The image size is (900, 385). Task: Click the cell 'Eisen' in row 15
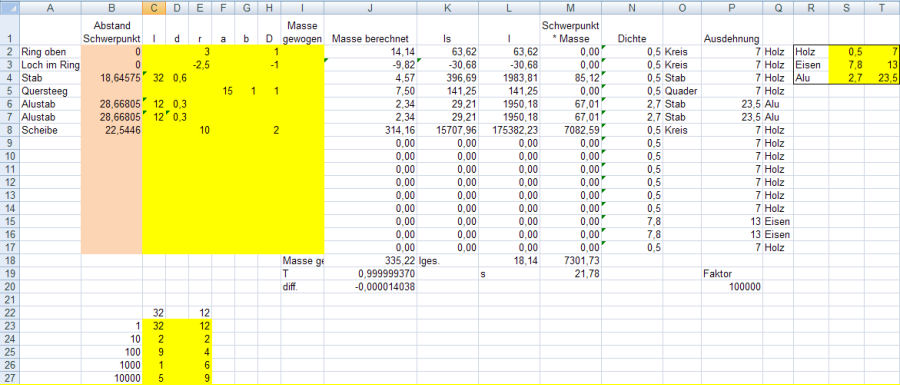click(778, 221)
